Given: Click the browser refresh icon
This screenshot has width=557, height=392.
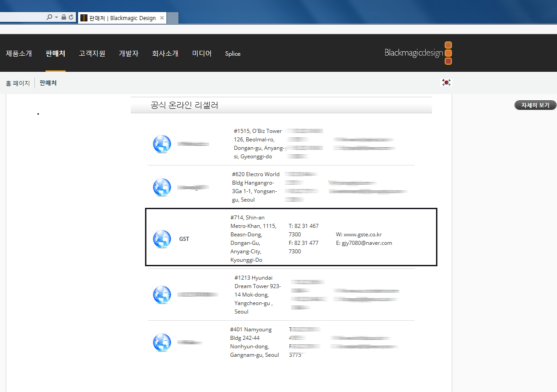Looking at the screenshot, I should coord(71,17).
